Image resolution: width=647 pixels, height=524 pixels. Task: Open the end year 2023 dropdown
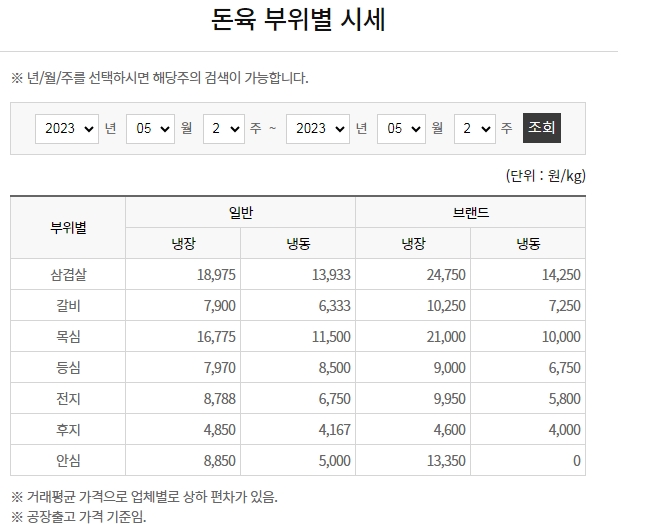317,129
